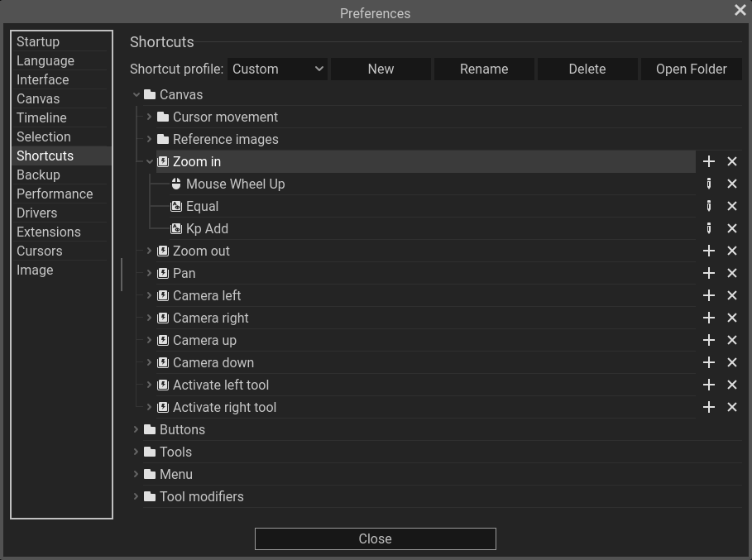Click the plus icon on the Pan row
The width and height of the screenshot is (752, 560).
click(x=708, y=273)
